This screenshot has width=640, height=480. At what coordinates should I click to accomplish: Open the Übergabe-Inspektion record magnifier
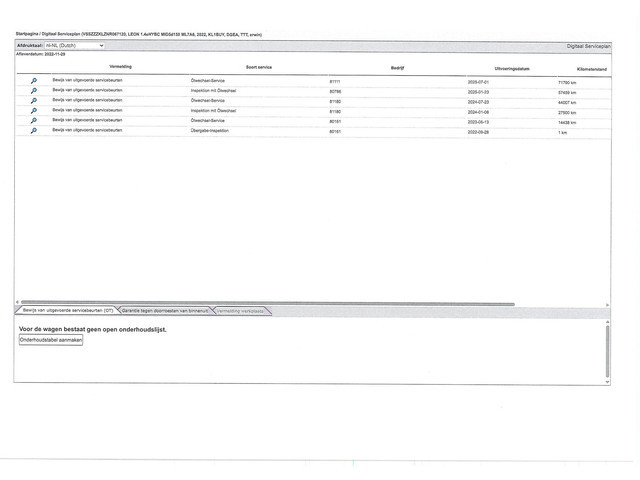click(33, 131)
